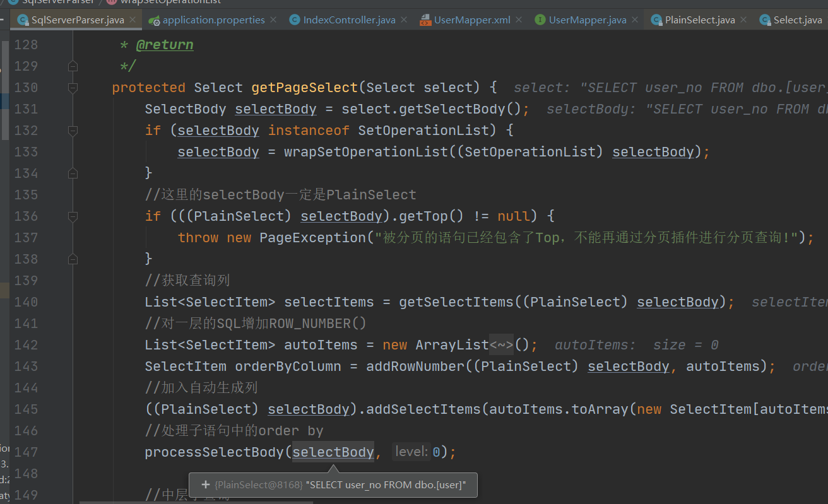Click the level: parameter hint on line 147
Viewport: 828px width, 504px height.
(x=411, y=452)
